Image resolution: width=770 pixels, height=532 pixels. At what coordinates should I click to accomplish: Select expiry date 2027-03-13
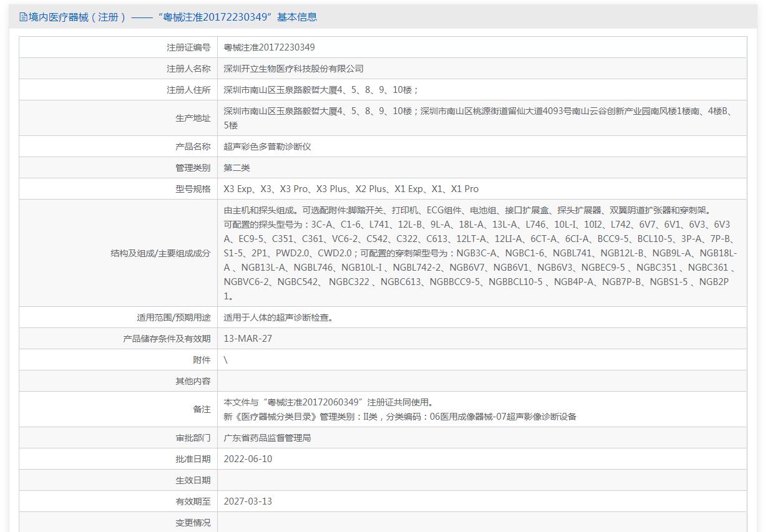pyautogui.click(x=248, y=501)
